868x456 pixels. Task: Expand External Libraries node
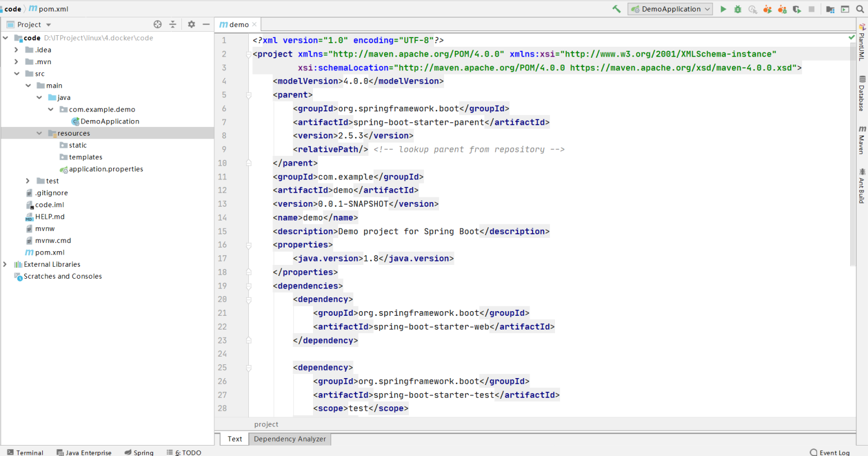5,264
